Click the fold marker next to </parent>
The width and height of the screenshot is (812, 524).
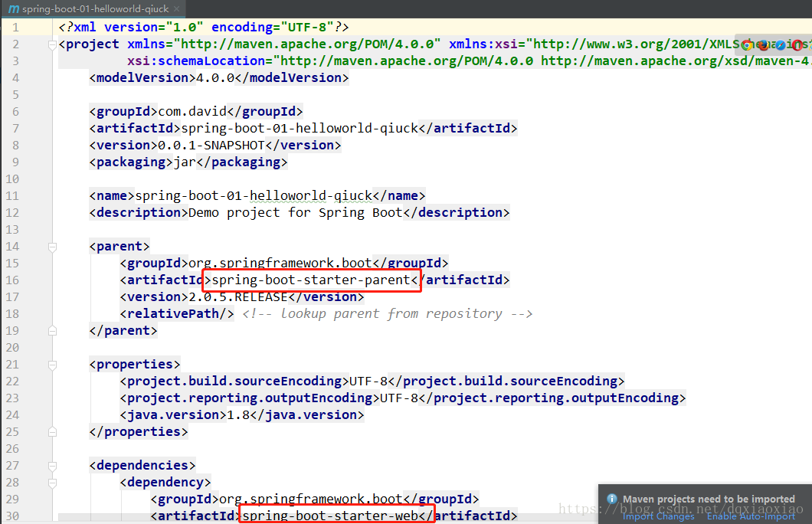coord(51,330)
